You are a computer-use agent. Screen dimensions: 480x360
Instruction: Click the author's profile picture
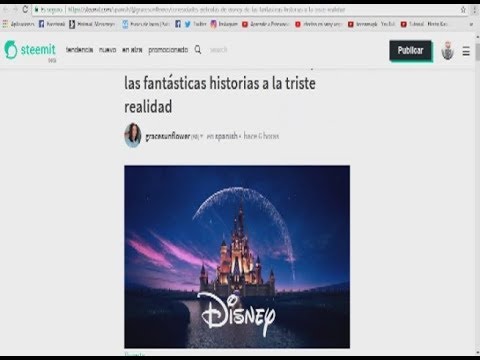(x=133, y=135)
